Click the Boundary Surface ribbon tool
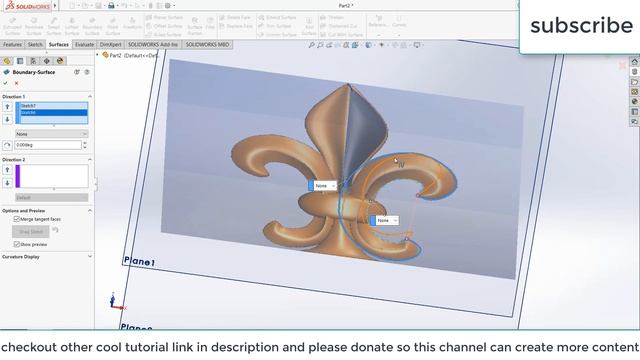Image resolution: width=640 pixels, height=360 pixels. coord(92,26)
